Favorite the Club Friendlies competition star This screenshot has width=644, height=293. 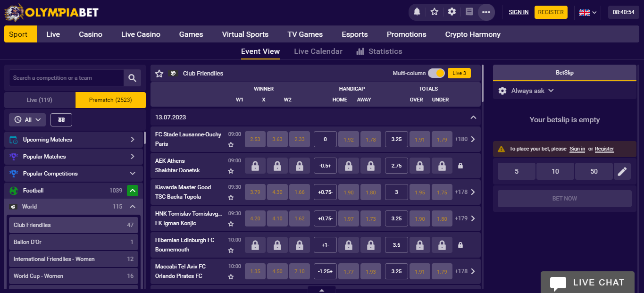159,74
